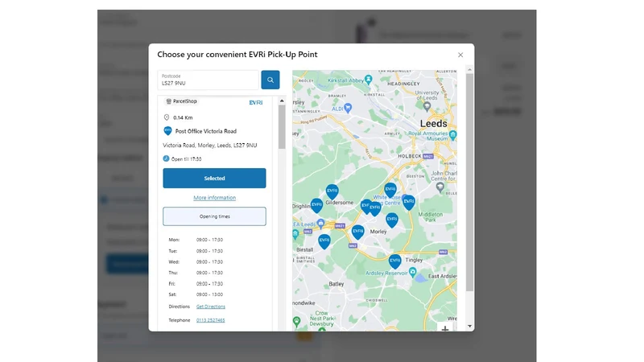
Task: Click the telephone number link 0113 2527465
Action: (x=210, y=320)
